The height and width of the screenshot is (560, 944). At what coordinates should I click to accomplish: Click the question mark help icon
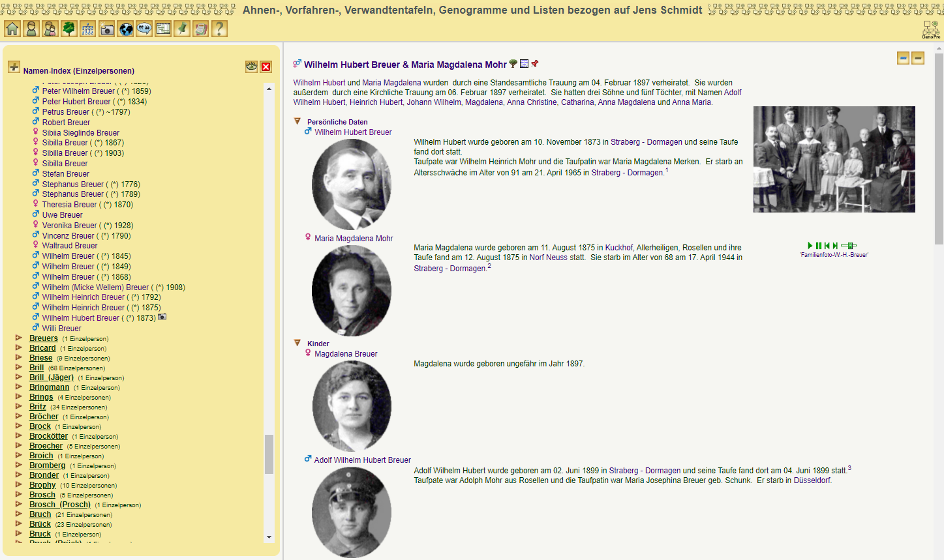point(219,29)
